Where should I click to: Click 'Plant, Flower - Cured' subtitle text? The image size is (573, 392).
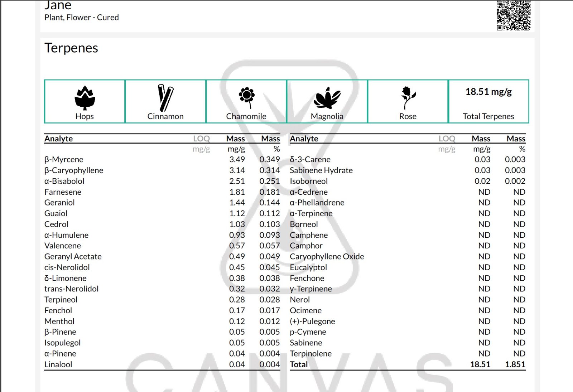(x=82, y=18)
